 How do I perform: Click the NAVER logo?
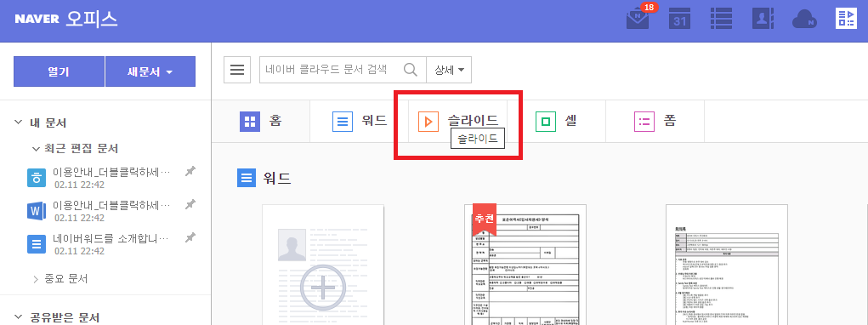coord(37,20)
